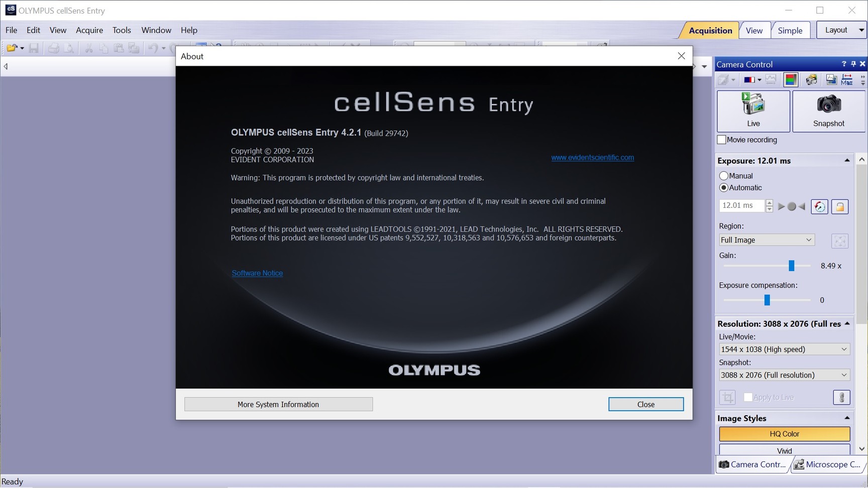This screenshot has height=488, width=868.
Task: Click the Print Preview toolbar icon
Action: (x=68, y=48)
